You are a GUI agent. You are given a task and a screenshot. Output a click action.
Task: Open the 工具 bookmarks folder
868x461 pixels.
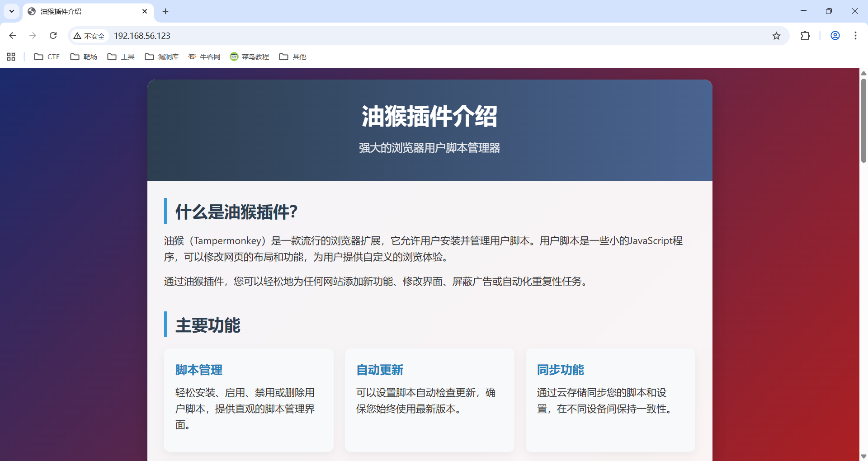121,56
